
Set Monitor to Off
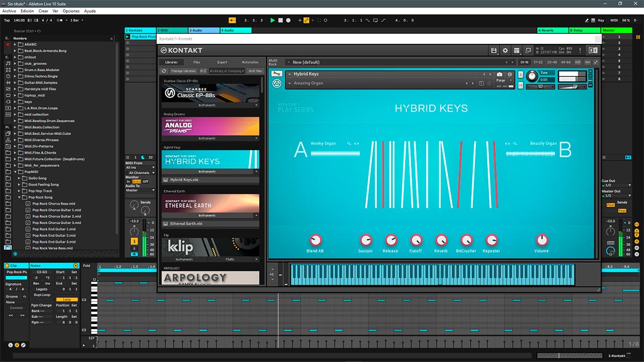[145, 181]
